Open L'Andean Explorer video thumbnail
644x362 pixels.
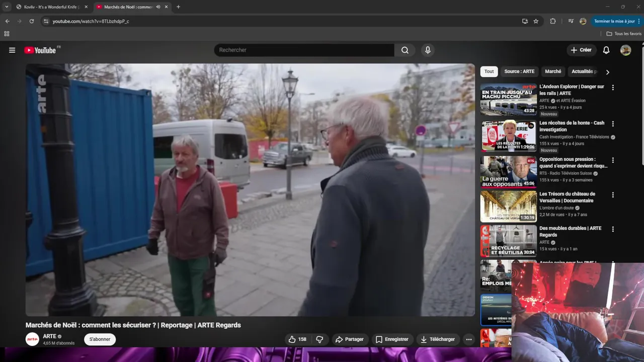click(508, 100)
